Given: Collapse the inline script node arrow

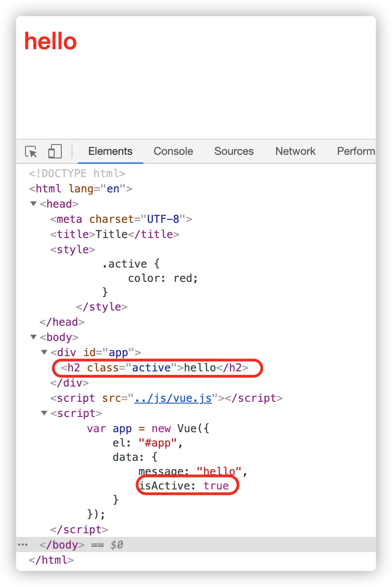Looking at the screenshot, I should click(44, 413).
